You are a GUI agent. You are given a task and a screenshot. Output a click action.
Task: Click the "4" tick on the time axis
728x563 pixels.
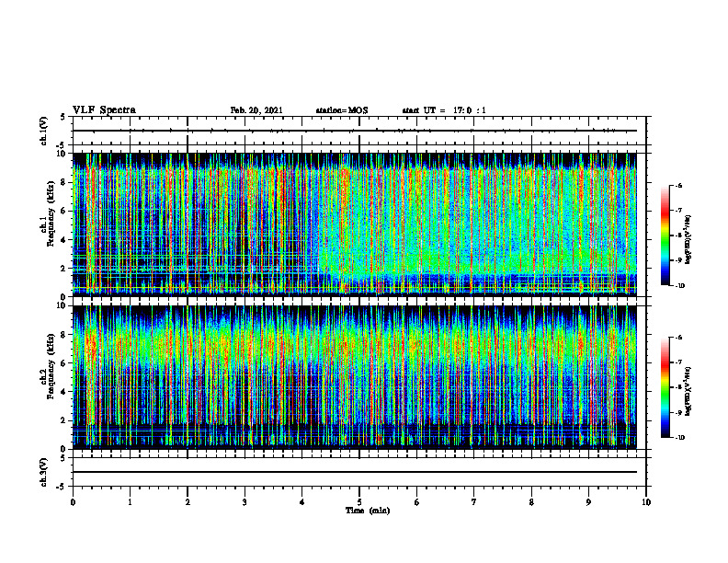click(302, 502)
